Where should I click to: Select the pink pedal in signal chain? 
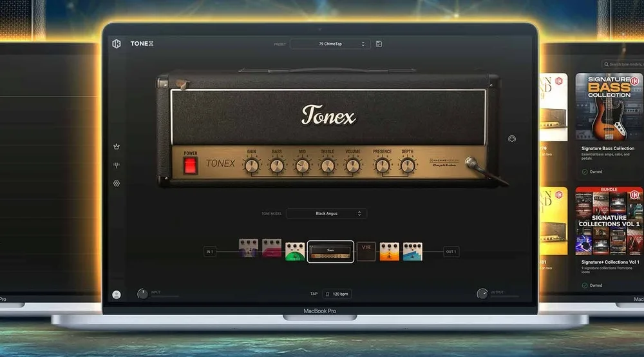pyautogui.click(x=272, y=247)
